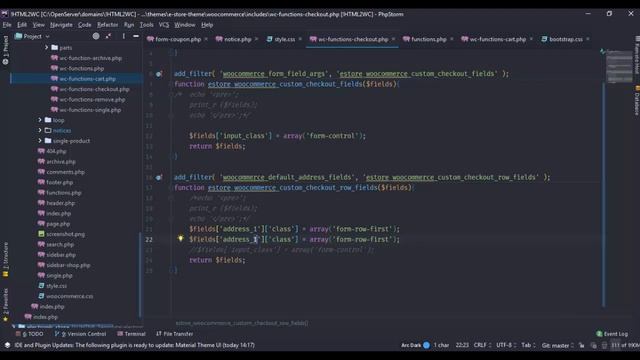Screen dimensions: 640x360
Task: Open the TODO tool window
Action: pyautogui.click(x=29, y=334)
